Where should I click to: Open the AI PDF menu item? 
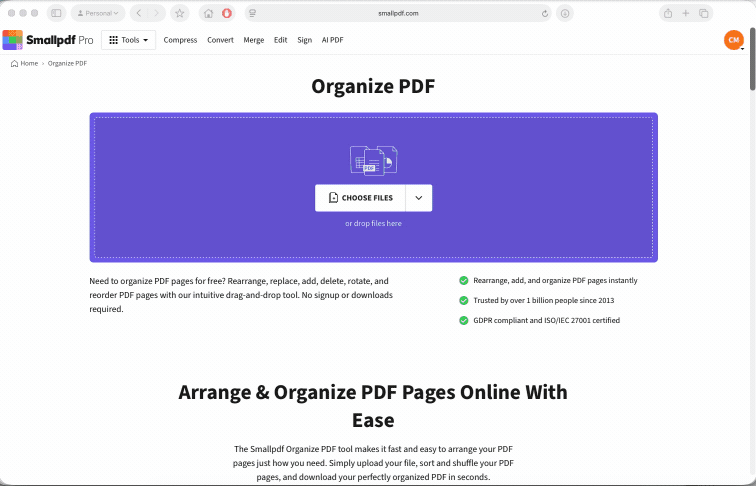click(x=332, y=40)
